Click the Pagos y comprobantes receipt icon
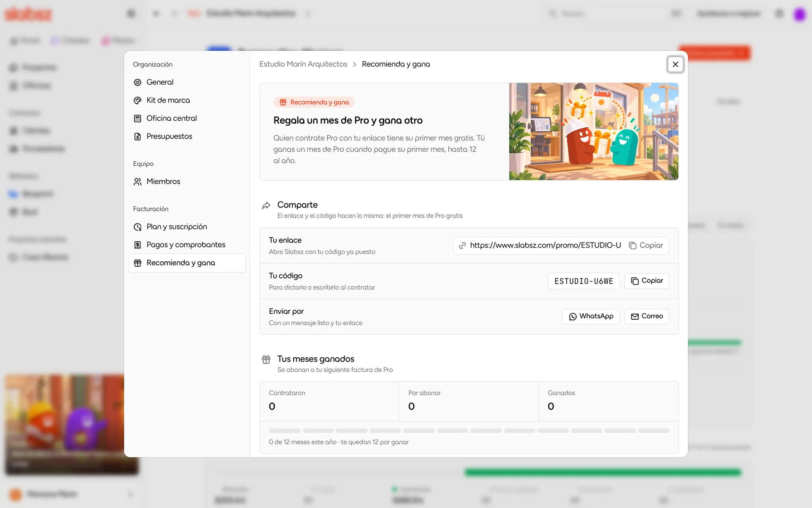Viewport: 812px width, 508px height. 137,245
